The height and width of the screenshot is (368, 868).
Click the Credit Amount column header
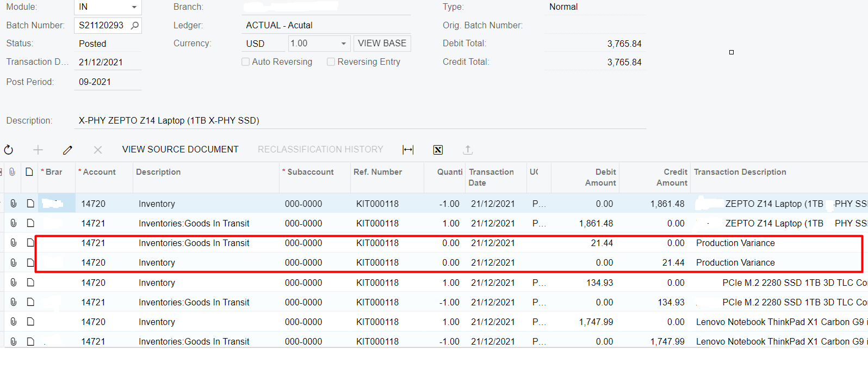pyautogui.click(x=672, y=177)
